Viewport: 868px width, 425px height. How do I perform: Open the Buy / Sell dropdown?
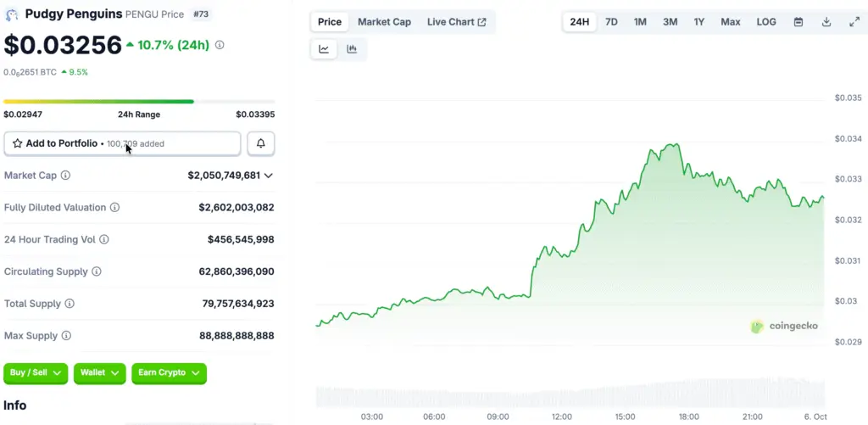point(36,373)
